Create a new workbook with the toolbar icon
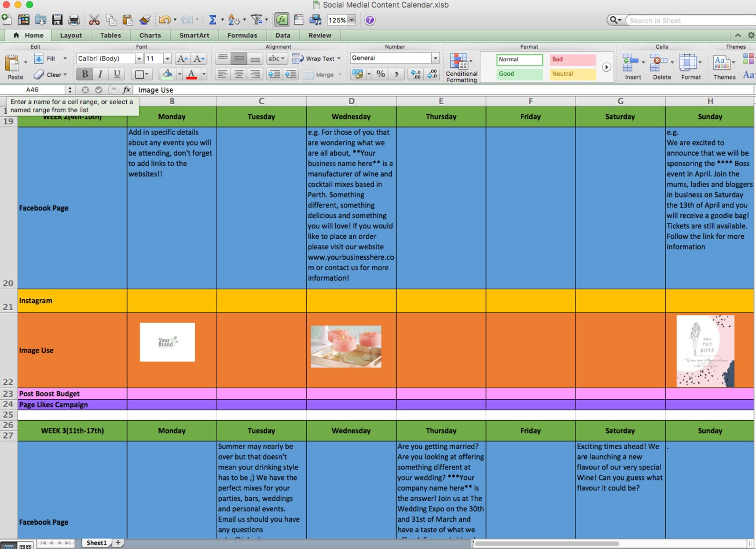 (6, 20)
